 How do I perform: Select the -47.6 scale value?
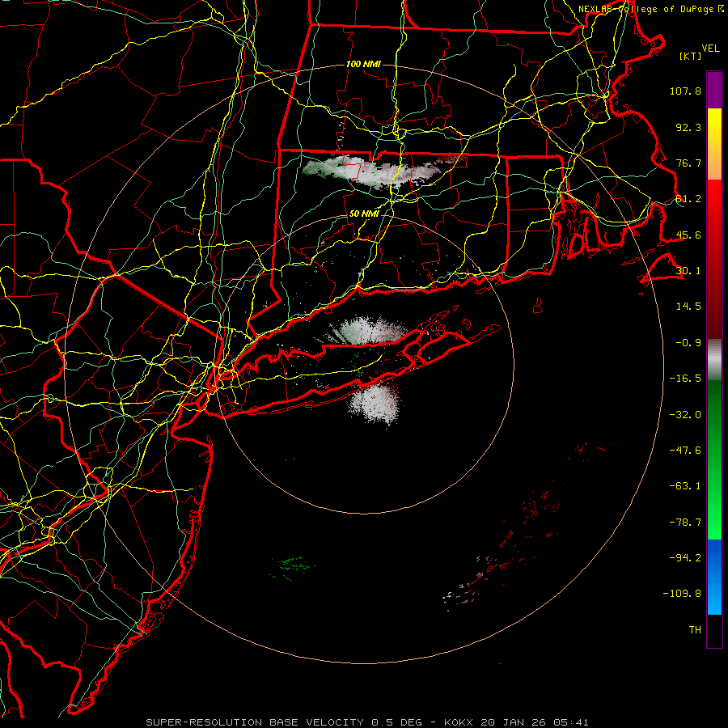(x=685, y=451)
